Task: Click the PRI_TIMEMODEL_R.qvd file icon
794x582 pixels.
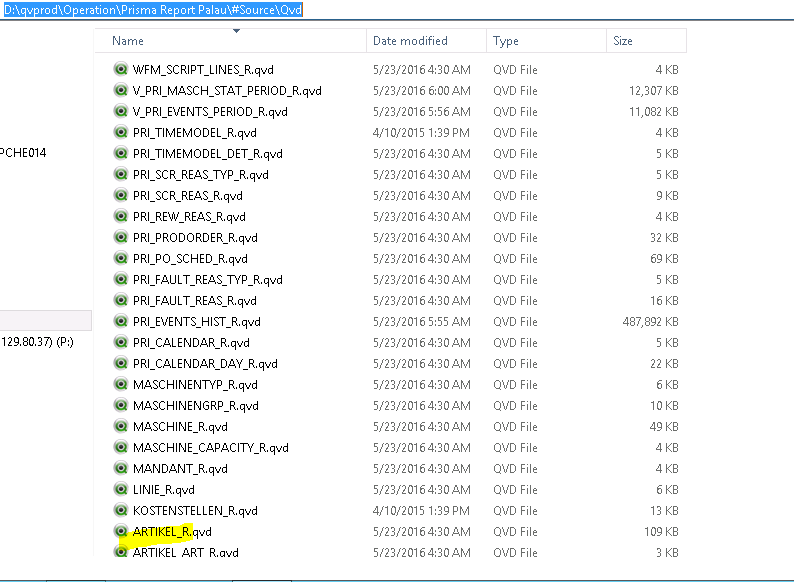Action: click(121, 132)
